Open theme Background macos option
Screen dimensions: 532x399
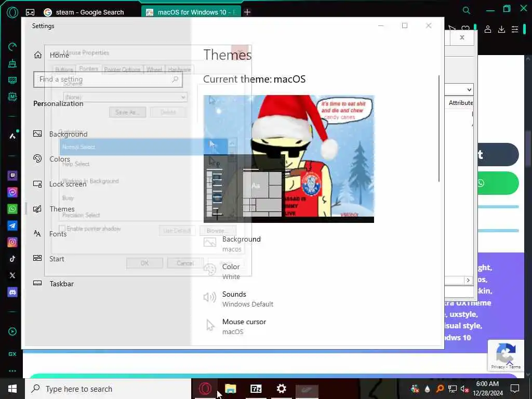click(x=232, y=244)
